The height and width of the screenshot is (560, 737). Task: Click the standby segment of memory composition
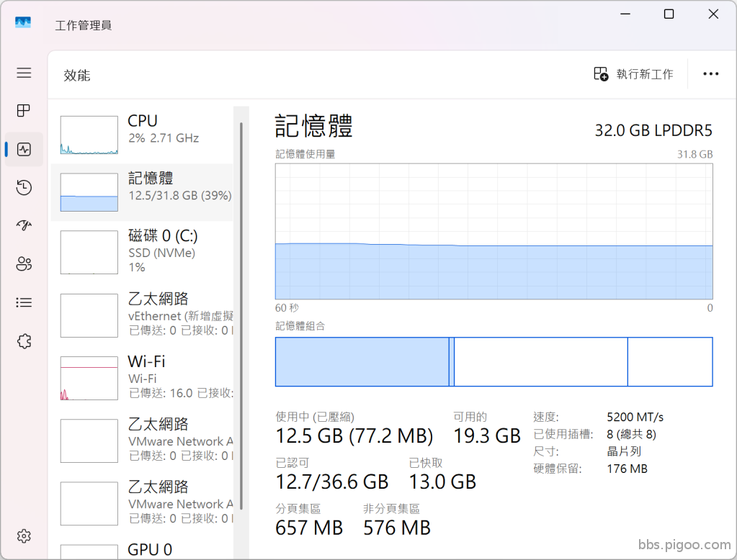click(x=540, y=362)
